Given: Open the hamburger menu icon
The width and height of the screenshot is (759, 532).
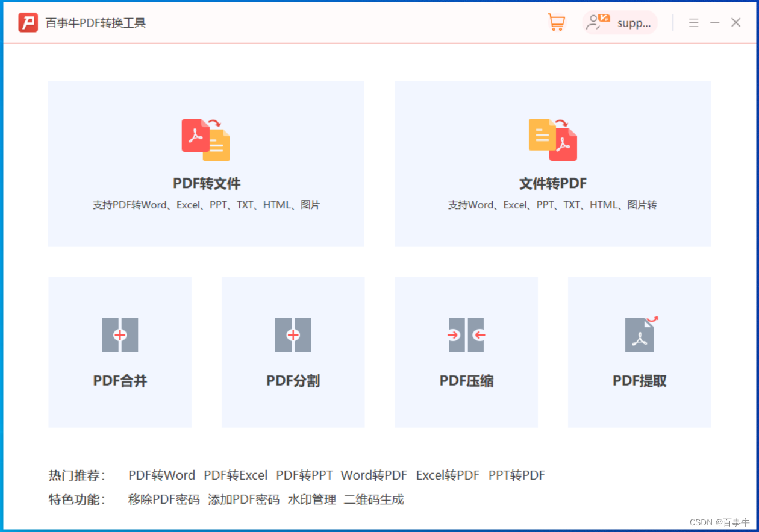Looking at the screenshot, I should pos(694,23).
